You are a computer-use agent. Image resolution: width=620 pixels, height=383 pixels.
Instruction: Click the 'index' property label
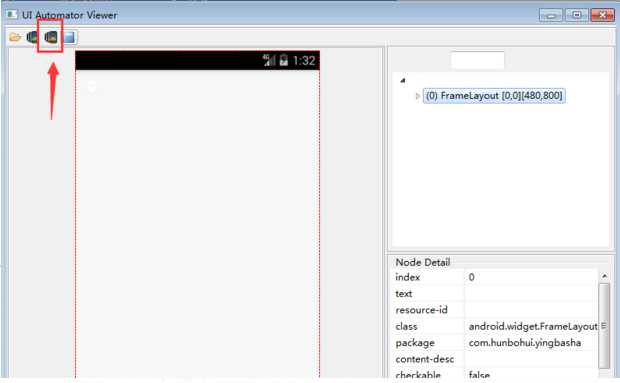click(407, 277)
